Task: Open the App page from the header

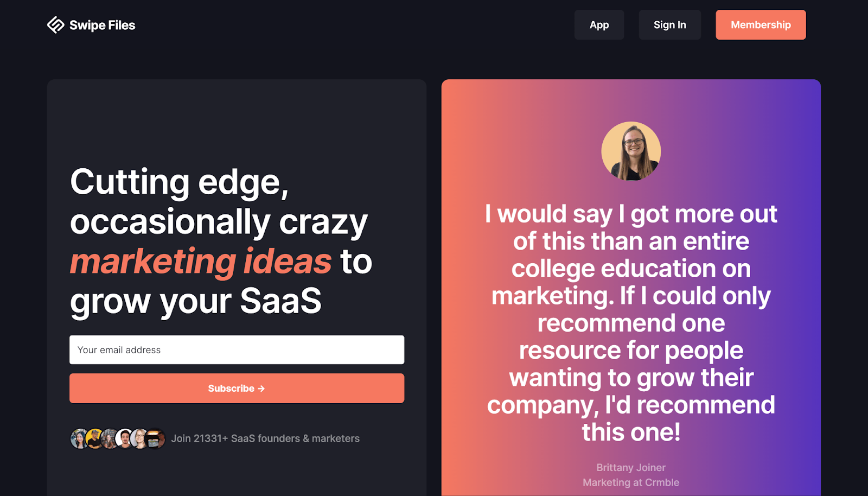Action: tap(599, 24)
